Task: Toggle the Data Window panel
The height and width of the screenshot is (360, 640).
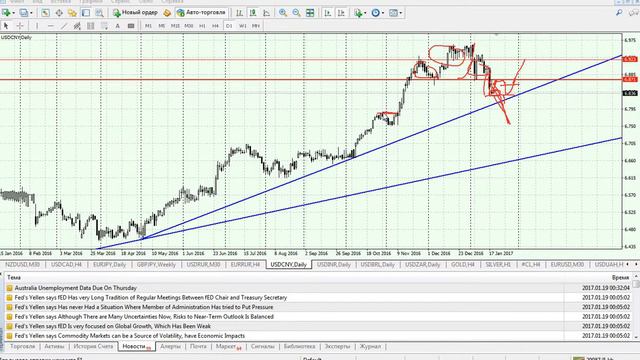Action: click(x=59, y=13)
